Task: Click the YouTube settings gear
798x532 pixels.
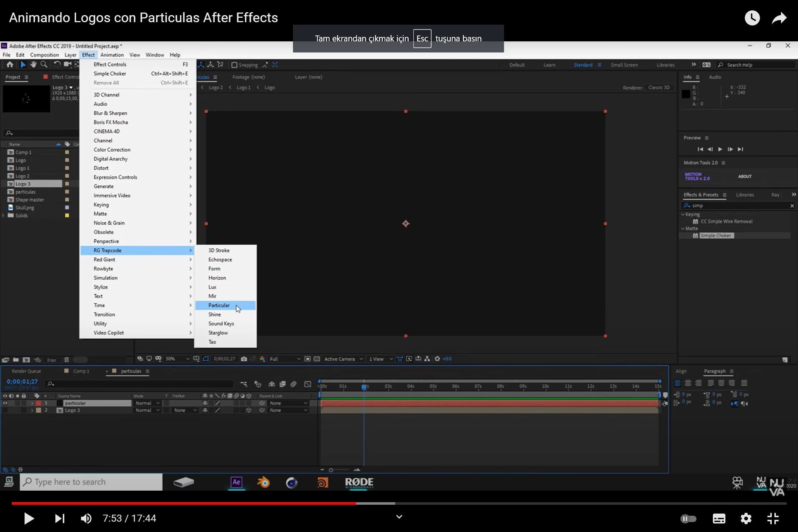Action: [x=746, y=518]
